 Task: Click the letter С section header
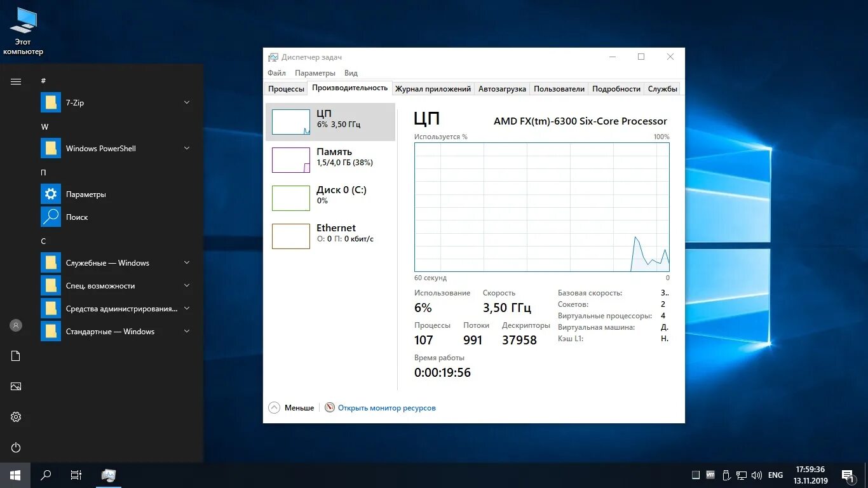(x=43, y=241)
